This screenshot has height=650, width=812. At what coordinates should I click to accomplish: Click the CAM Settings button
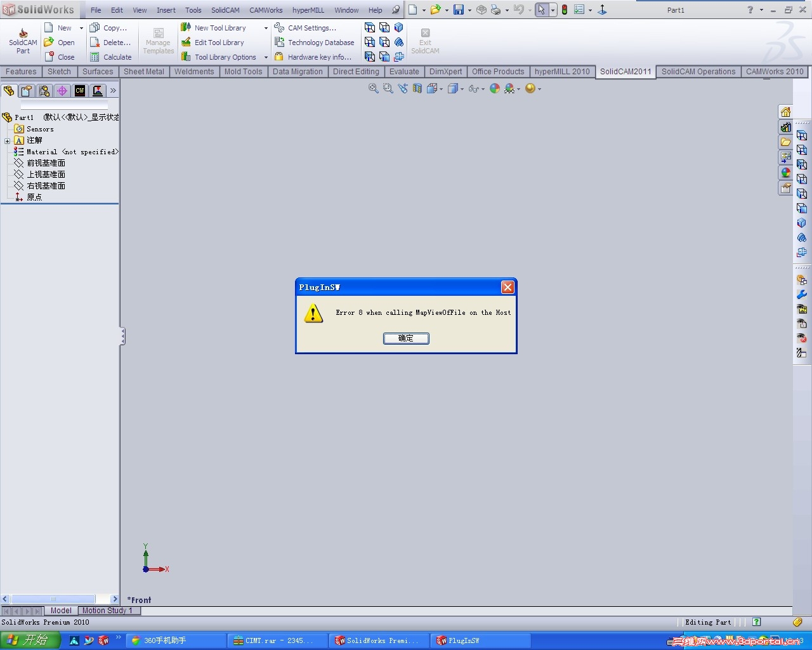(305, 28)
